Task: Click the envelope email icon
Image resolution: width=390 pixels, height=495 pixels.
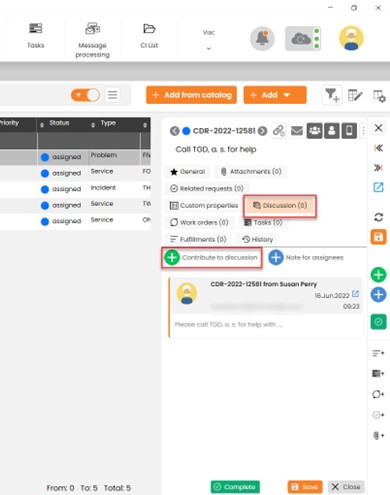Action: pyautogui.click(x=297, y=131)
